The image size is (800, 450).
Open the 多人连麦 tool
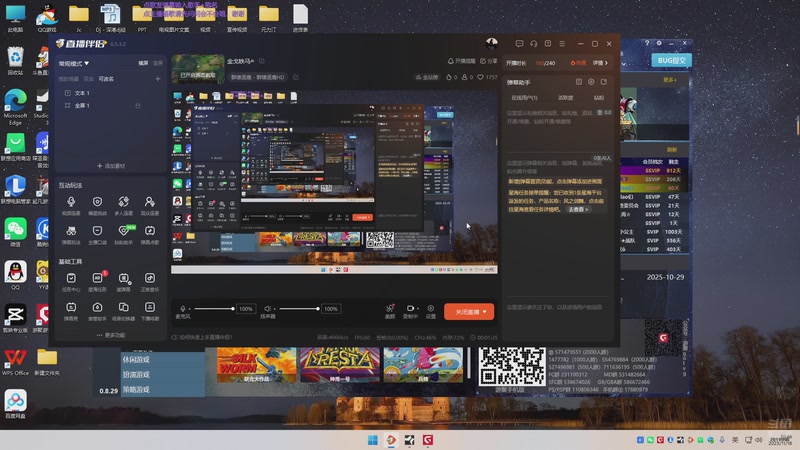[124, 203]
